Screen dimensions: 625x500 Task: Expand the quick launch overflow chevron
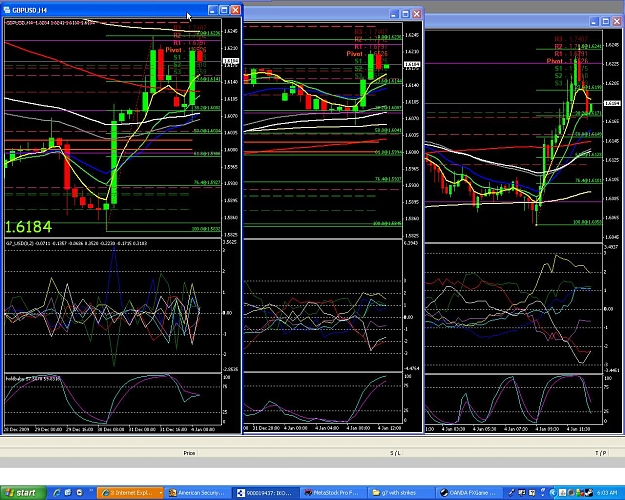point(91,490)
